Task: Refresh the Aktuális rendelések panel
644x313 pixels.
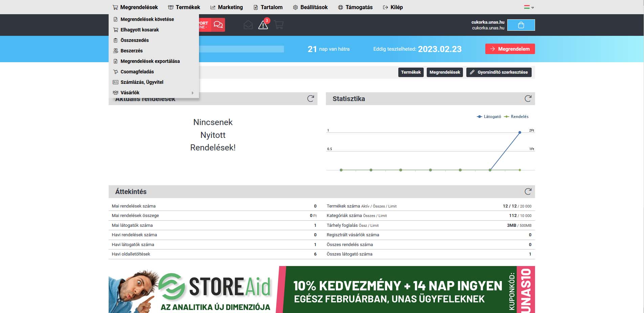Action: click(310, 99)
